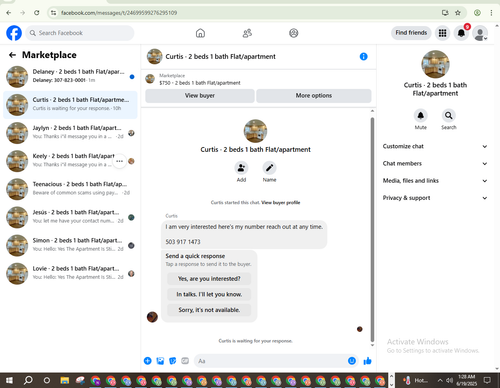Open the Jesús conversation

coord(70,217)
